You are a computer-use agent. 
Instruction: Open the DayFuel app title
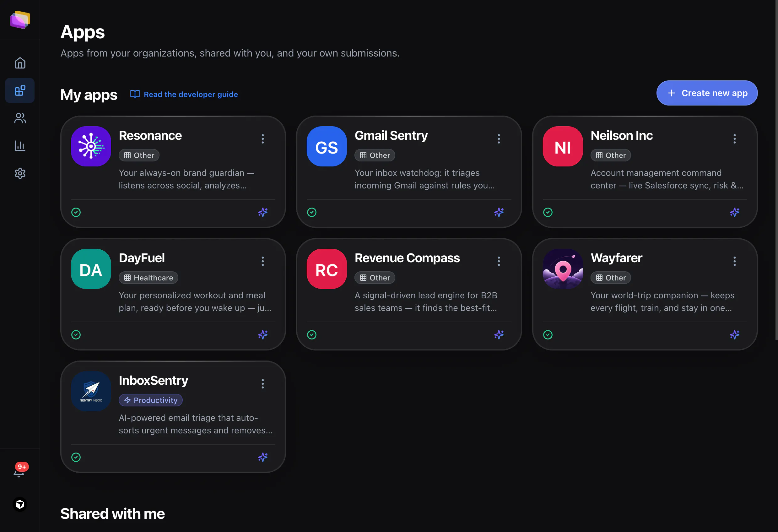click(x=142, y=258)
